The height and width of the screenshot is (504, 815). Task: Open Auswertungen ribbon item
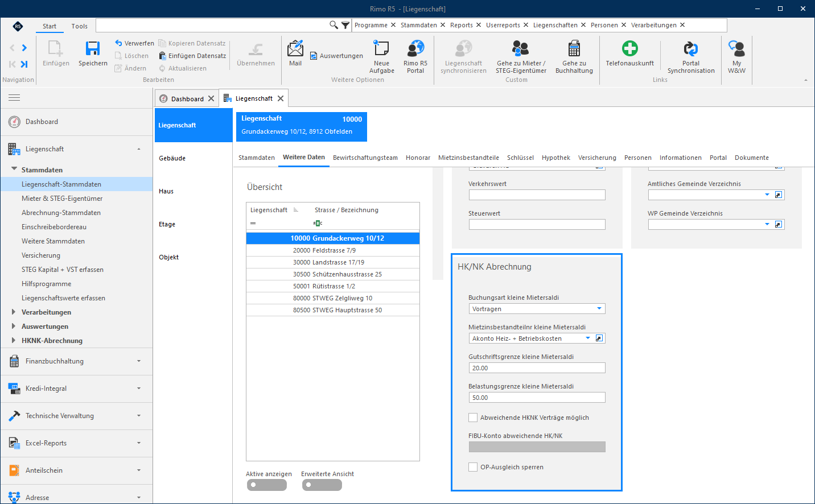(x=336, y=56)
